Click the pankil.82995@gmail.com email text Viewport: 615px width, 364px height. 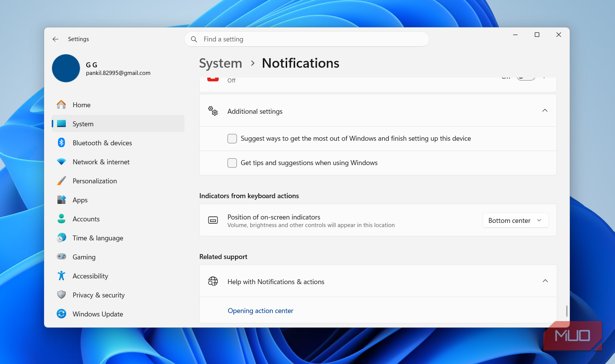click(x=118, y=73)
